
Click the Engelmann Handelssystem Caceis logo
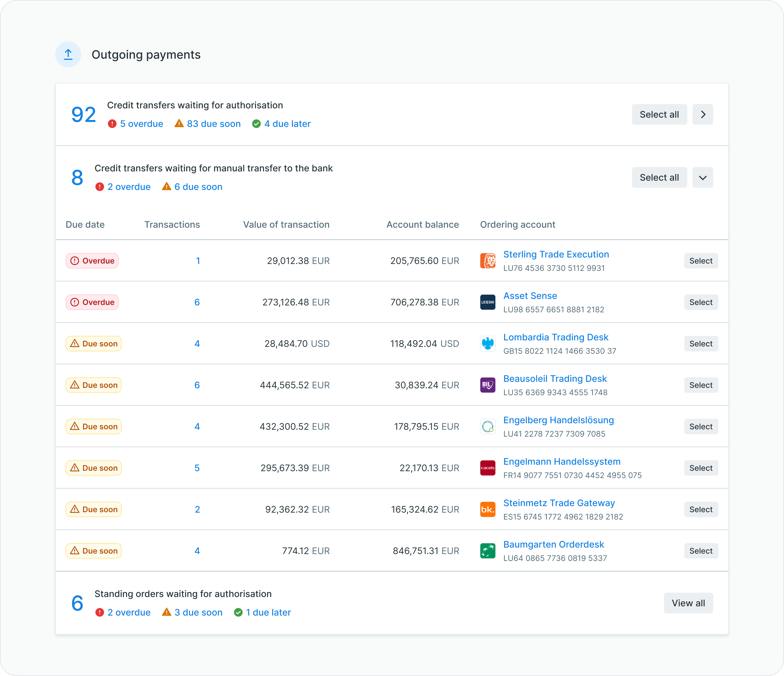click(487, 468)
